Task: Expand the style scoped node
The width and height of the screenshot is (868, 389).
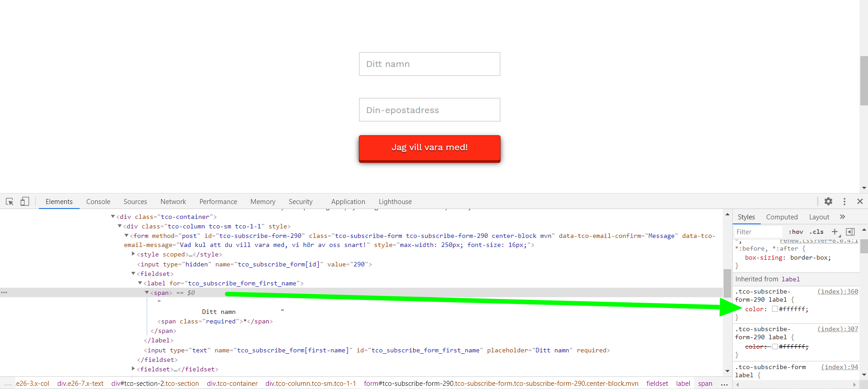Action: coord(134,254)
